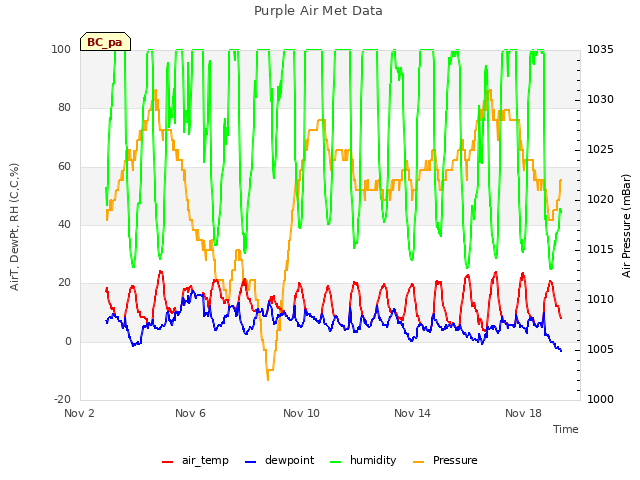Click the Nov 2 x-axis label
Viewport: 640px width, 480px height.
click(x=79, y=413)
